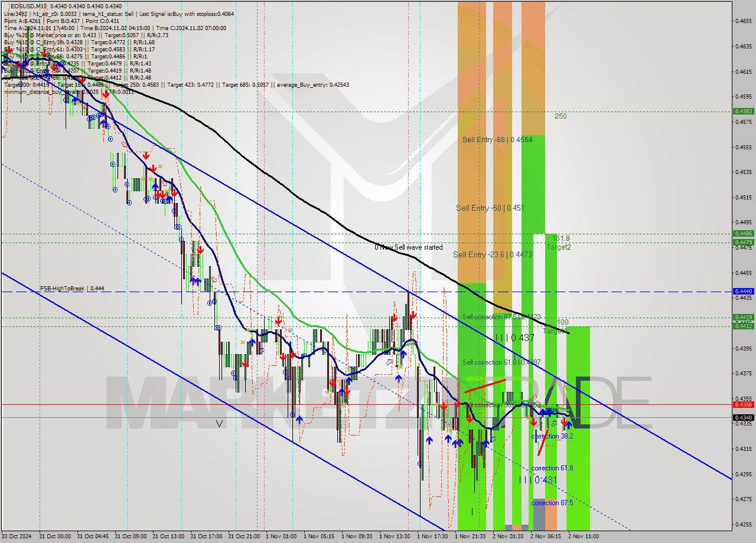This screenshot has width=756, height=543.
Task: Click the '31 Oct 13:00' time axis label
Action: [168, 537]
